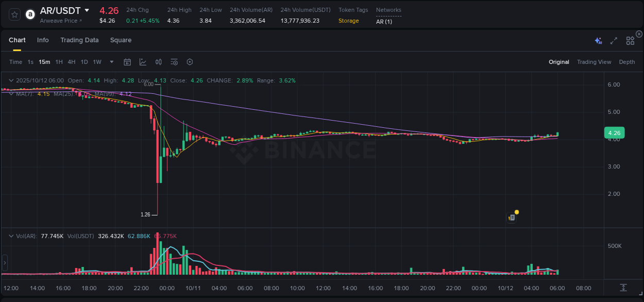Image resolution: width=644 pixels, height=302 pixels.
Task: Open the indicators list icon
Action: click(x=174, y=62)
